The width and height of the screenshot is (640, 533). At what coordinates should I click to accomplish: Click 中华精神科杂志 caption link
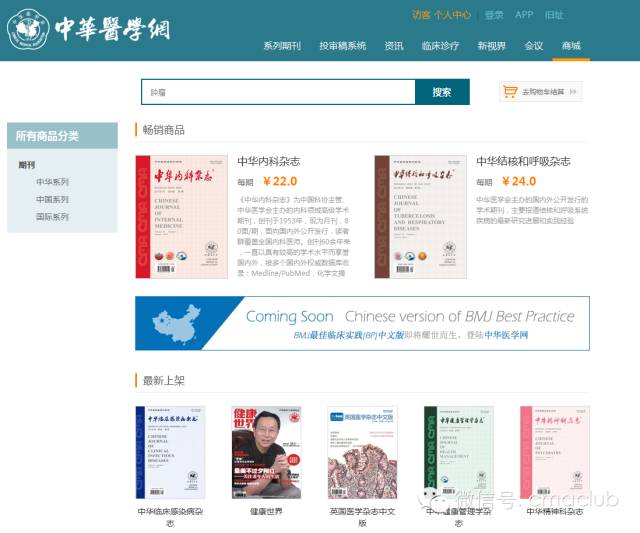[555, 511]
